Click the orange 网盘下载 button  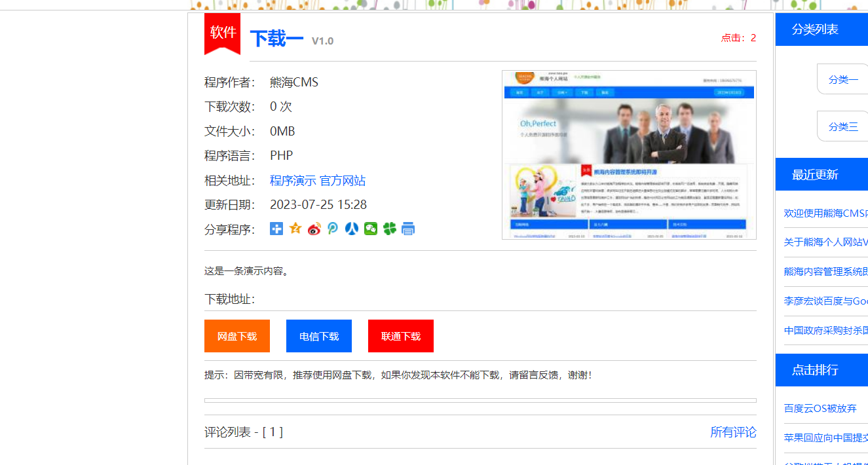[x=236, y=335]
